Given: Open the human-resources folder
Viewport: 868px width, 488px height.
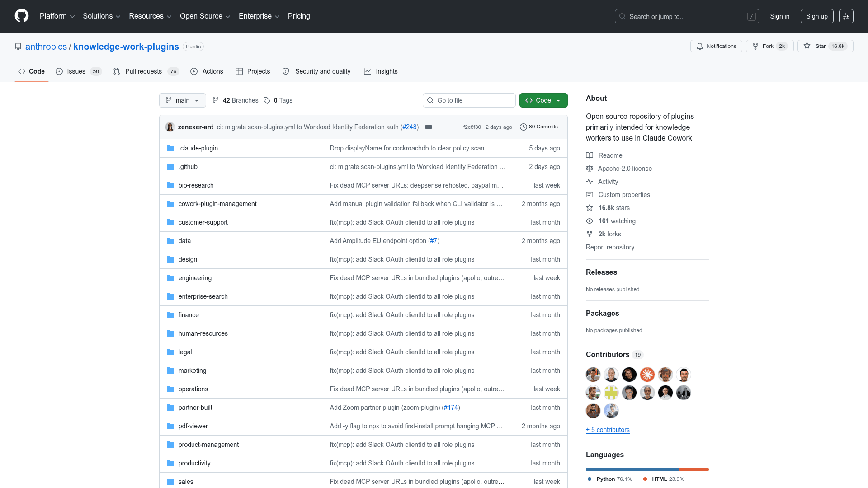Looking at the screenshot, I should [x=203, y=333].
